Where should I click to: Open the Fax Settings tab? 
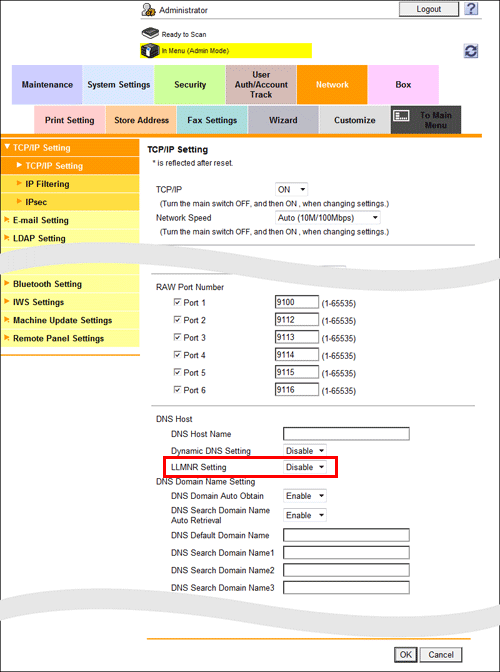212,120
